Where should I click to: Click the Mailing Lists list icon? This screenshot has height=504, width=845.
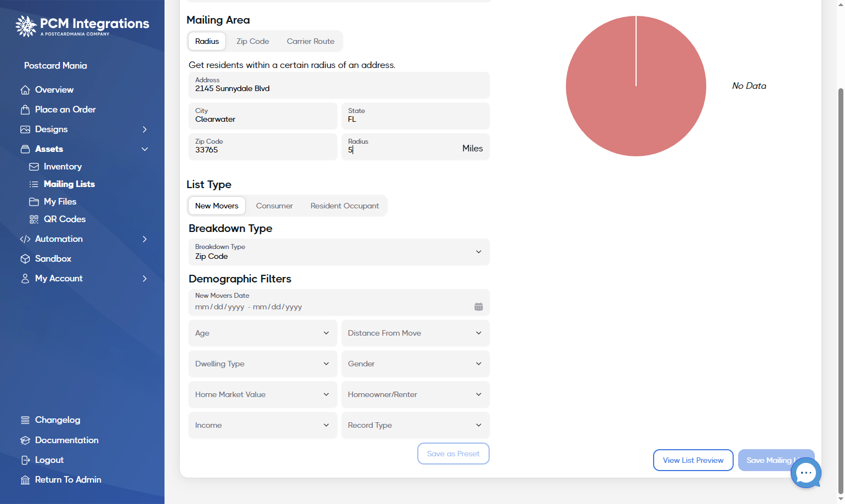34,184
